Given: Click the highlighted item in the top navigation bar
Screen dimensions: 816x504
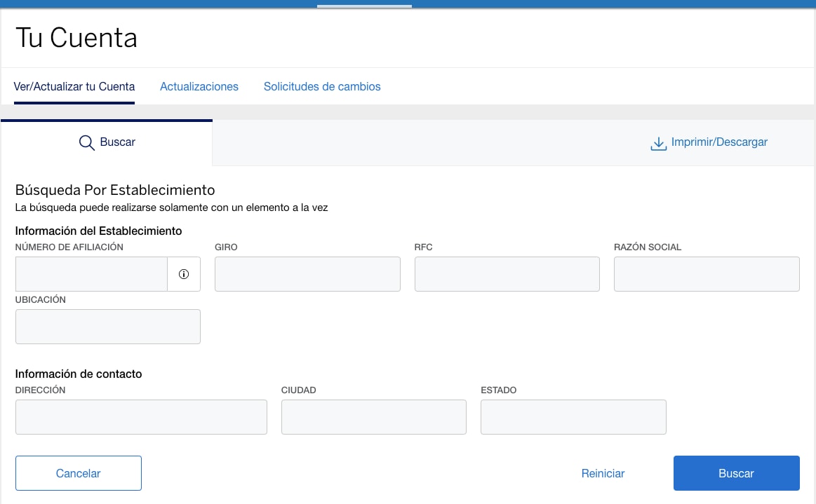Looking at the screenshot, I should coord(364,5).
